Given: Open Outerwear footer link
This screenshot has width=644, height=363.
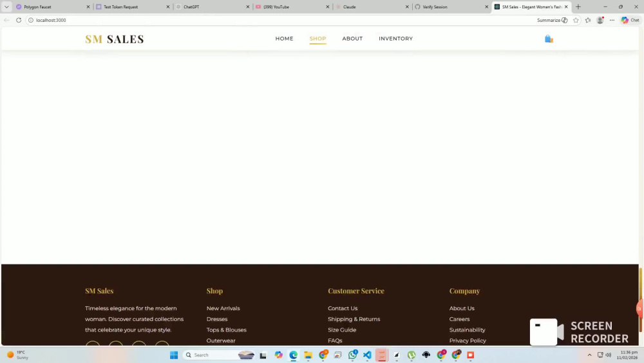Looking at the screenshot, I should pos(221,340).
